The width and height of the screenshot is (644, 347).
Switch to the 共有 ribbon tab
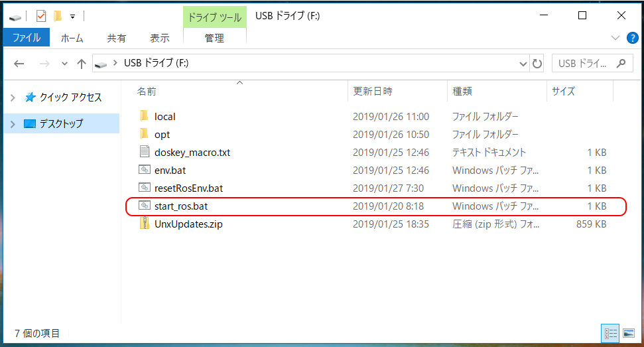(x=116, y=38)
